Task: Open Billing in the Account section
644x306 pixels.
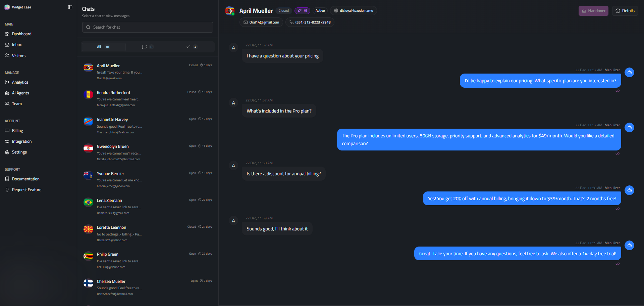Action: (17, 131)
